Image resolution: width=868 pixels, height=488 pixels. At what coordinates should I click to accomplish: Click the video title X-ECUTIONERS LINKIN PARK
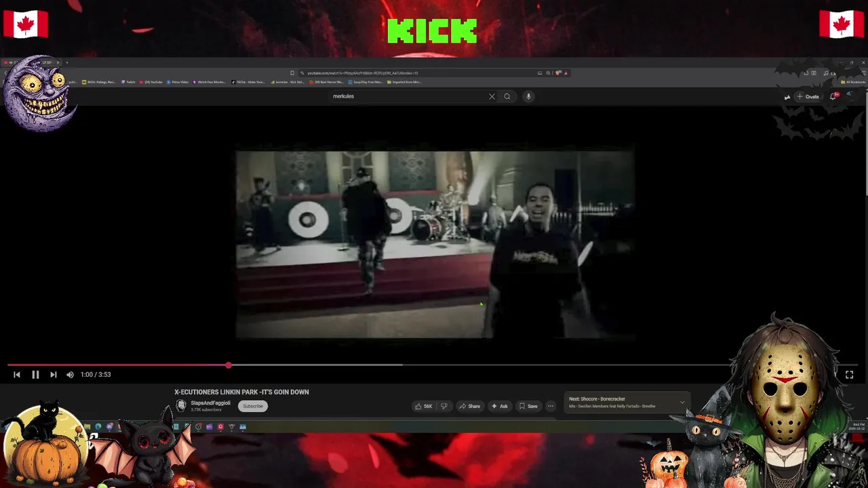tap(241, 392)
